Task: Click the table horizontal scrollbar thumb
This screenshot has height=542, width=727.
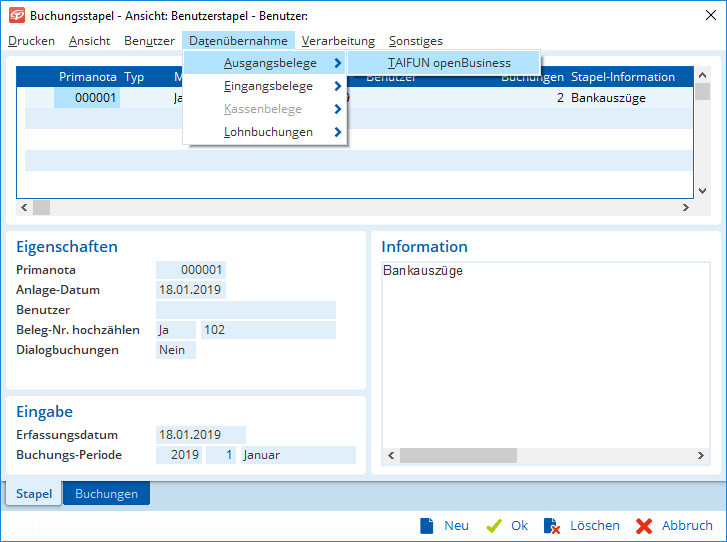Action: [41, 208]
